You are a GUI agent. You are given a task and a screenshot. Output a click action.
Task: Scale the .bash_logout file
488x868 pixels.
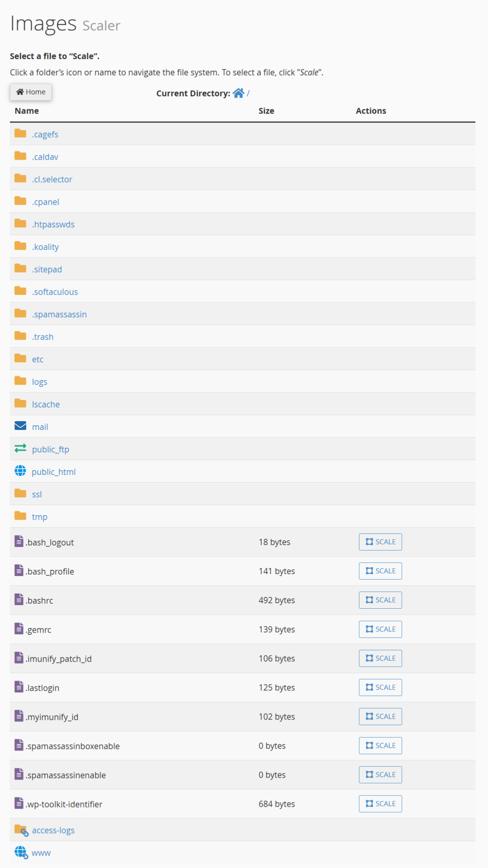tap(380, 542)
